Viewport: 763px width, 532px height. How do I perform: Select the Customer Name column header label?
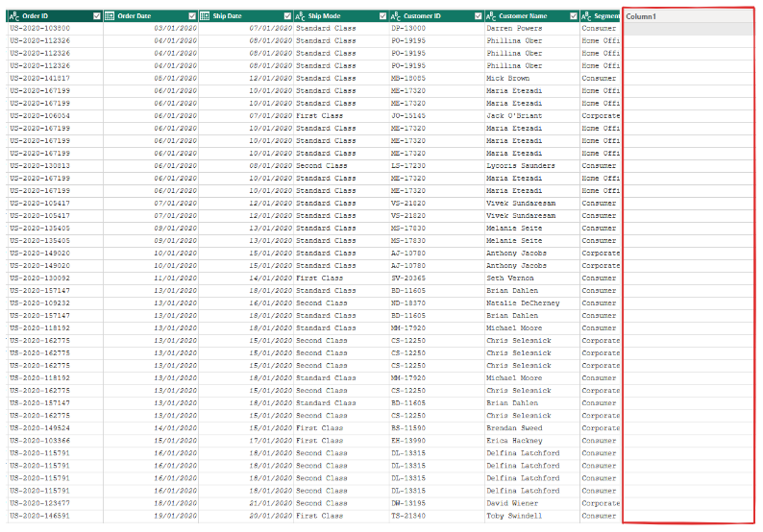[x=523, y=16]
